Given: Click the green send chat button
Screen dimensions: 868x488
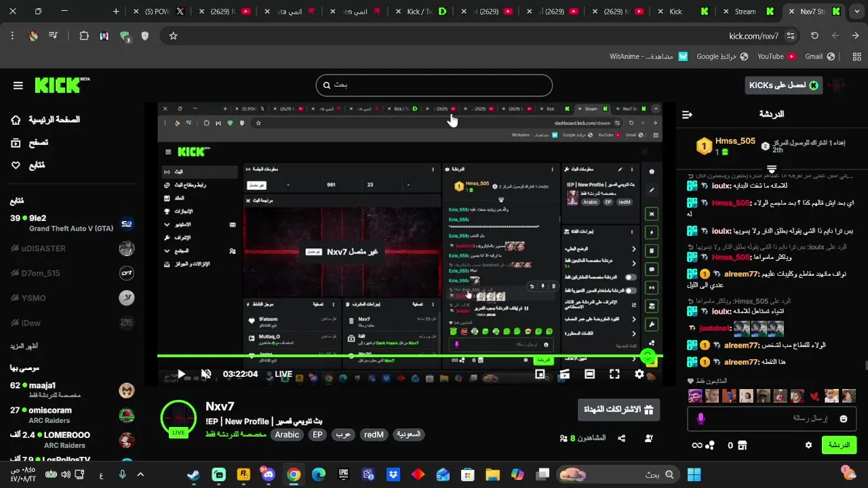Looking at the screenshot, I should (x=839, y=445).
